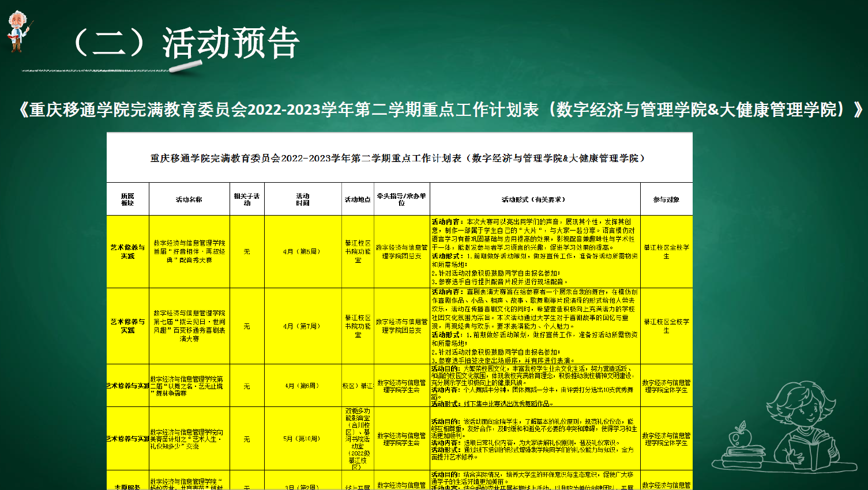The image size is (868, 490).
Task: Click the 相关子活动 header cell
Action: point(247,199)
